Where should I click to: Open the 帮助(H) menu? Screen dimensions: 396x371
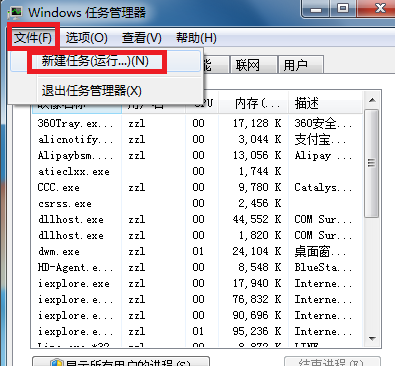[196, 37]
